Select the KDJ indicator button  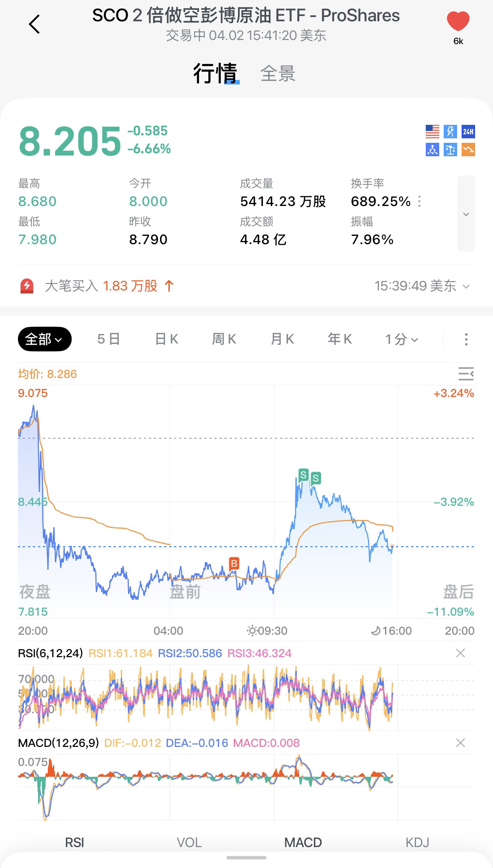point(417,843)
